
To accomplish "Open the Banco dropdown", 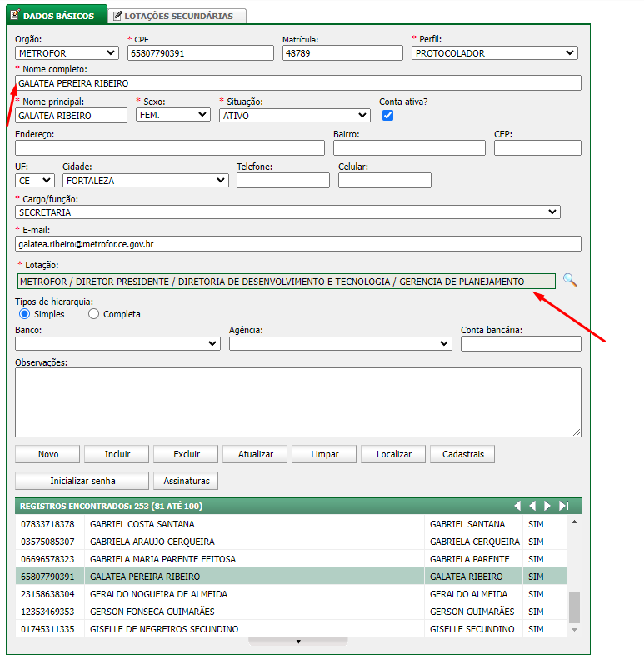I will 117,343.
